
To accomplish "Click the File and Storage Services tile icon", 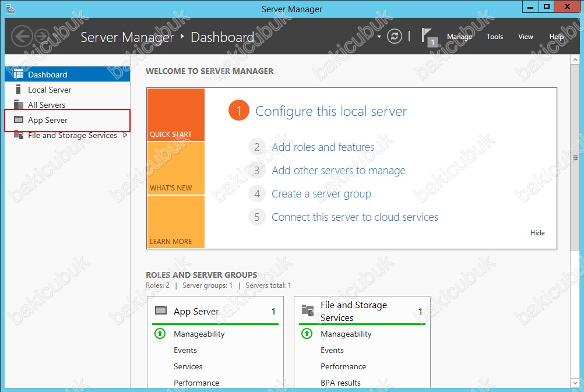I will point(308,310).
